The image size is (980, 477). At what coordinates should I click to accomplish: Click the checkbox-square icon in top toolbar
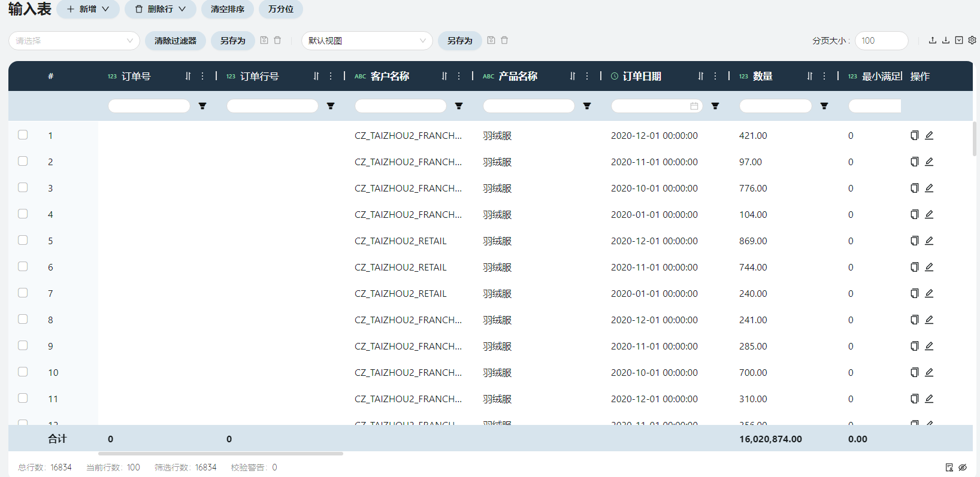959,40
